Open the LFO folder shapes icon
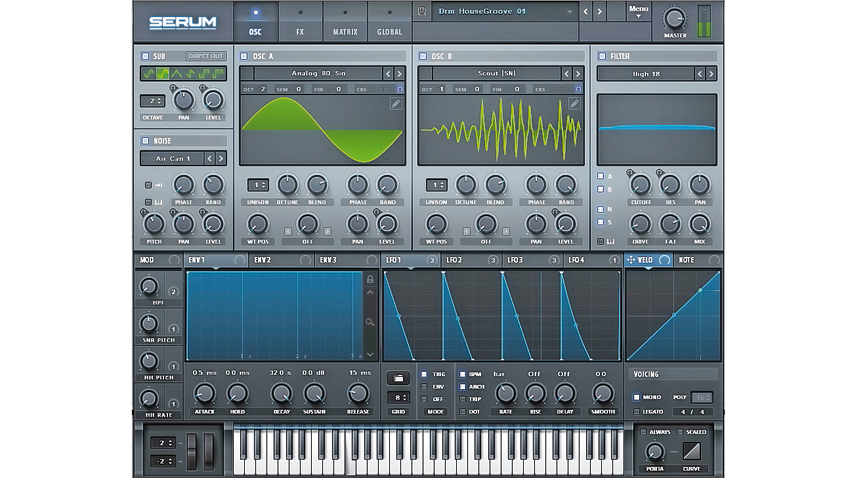The height and width of the screenshot is (478, 850). coord(398,378)
